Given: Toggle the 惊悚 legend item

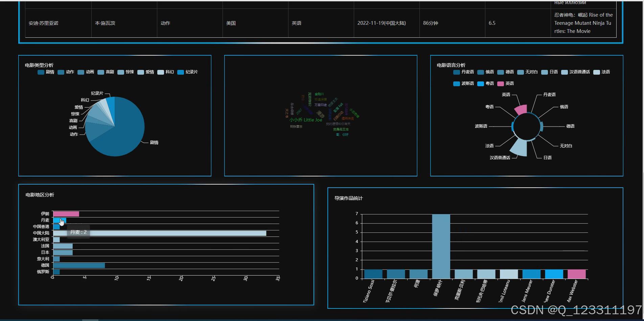Looking at the screenshot, I should [x=125, y=72].
